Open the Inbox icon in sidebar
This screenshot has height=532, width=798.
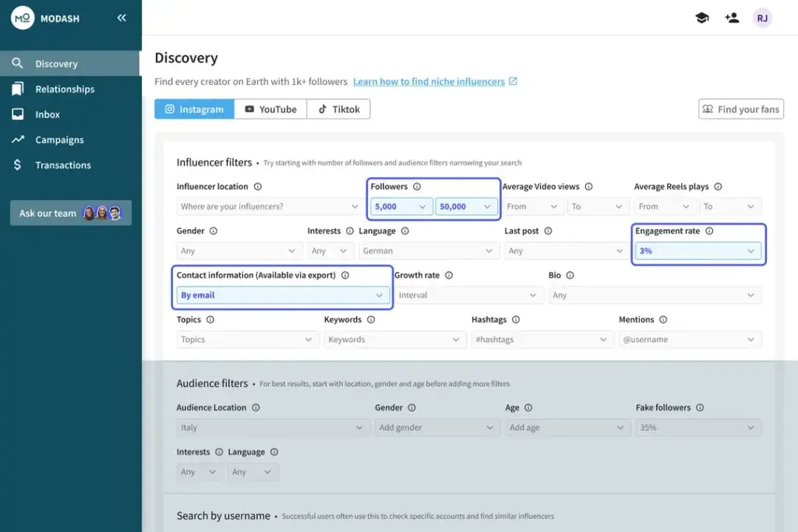pos(17,115)
